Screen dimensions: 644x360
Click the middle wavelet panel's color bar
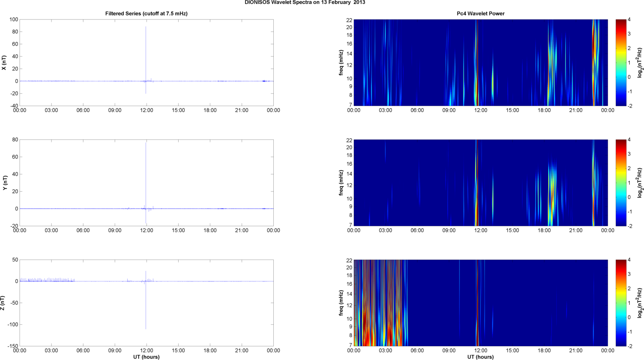click(621, 183)
